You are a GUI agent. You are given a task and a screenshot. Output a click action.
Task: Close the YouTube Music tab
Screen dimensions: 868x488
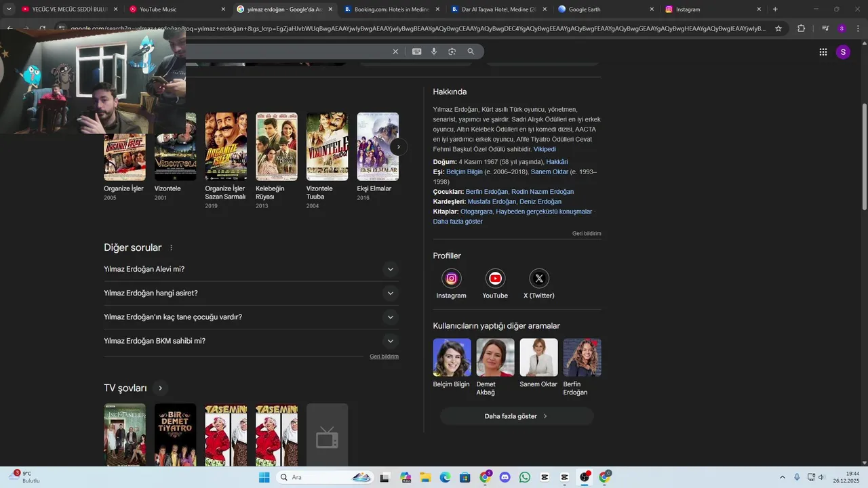click(x=223, y=9)
